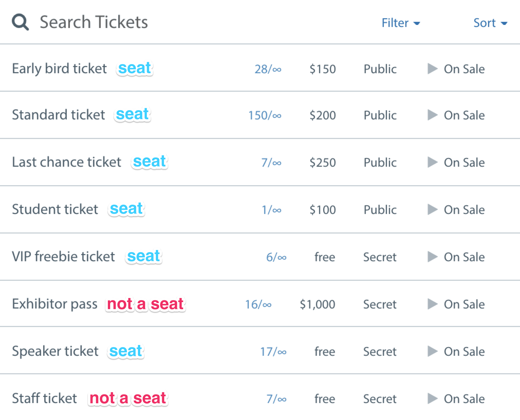Click the Secret label on Speaker ticket
Image resolution: width=520 pixels, height=420 pixels.
pyautogui.click(x=380, y=352)
